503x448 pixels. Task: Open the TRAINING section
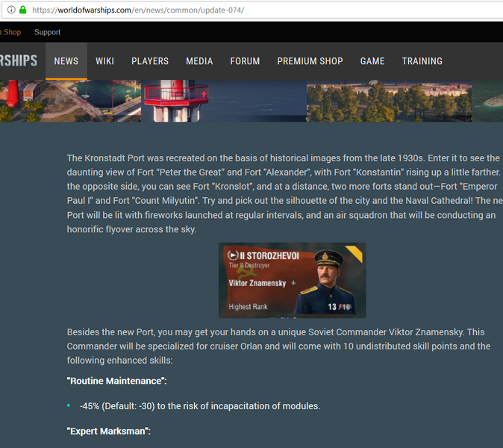422,61
